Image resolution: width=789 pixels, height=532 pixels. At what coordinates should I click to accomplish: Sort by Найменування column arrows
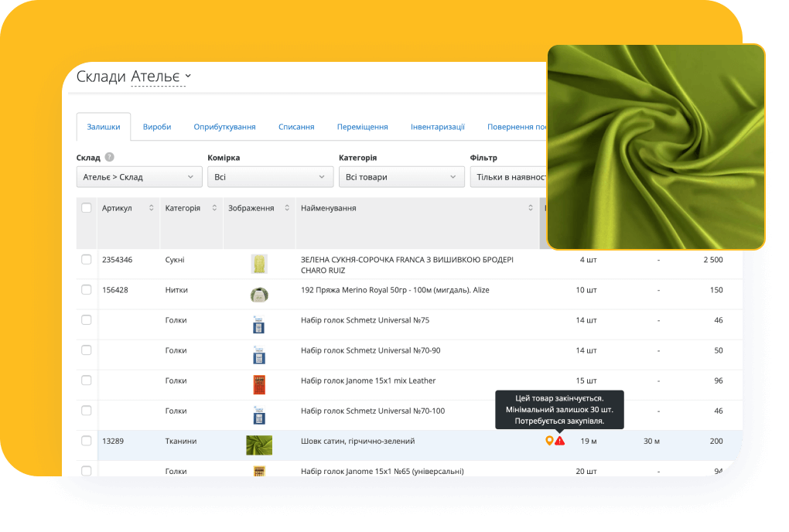[x=531, y=208]
